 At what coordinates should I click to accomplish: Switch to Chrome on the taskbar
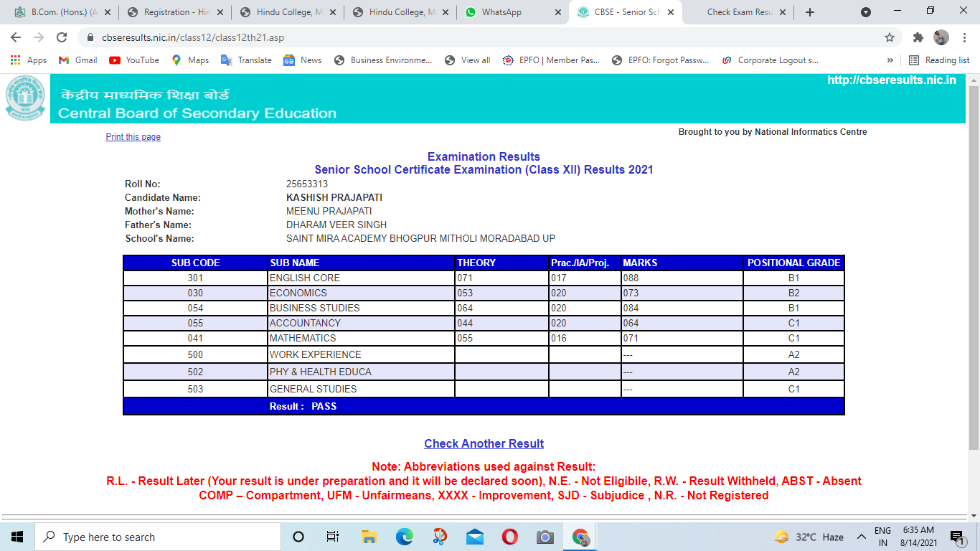point(580,537)
